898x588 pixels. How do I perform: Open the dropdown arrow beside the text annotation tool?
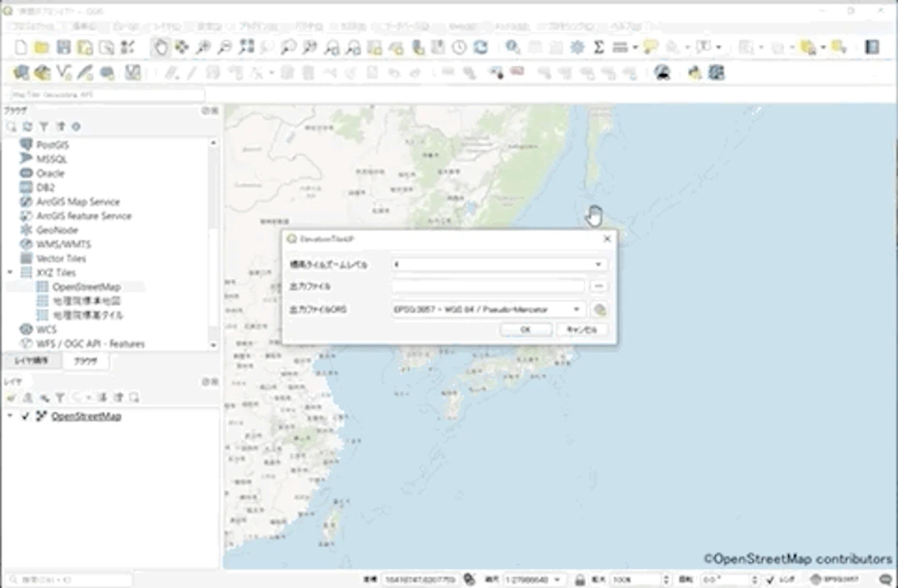tap(718, 47)
